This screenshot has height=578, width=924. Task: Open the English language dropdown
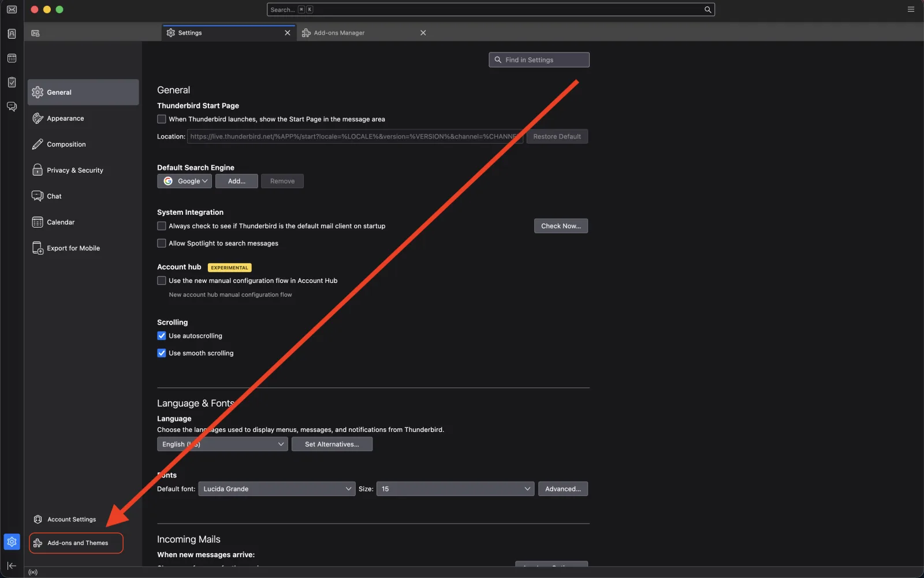tap(222, 444)
